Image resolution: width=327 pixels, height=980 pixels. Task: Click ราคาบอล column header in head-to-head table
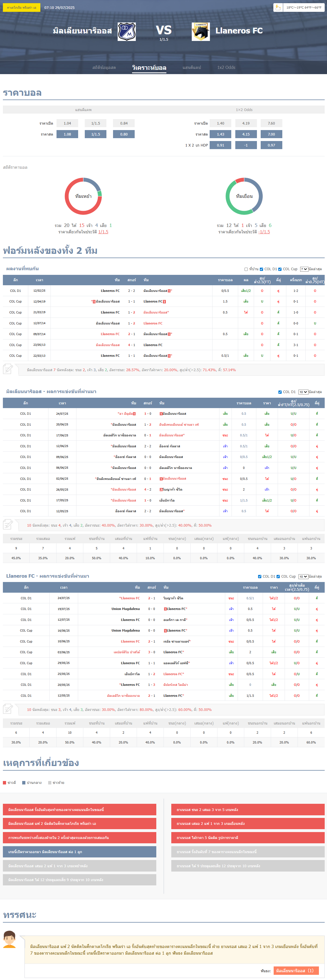coord(225,280)
